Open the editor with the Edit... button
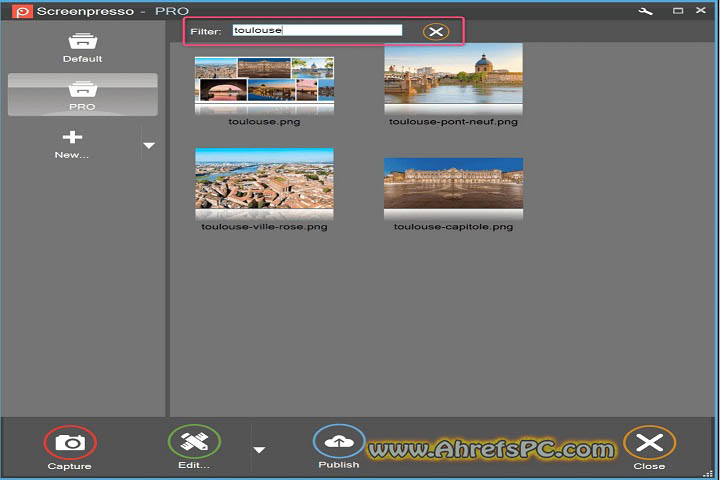Image resolution: width=720 pixels, height=480 pixels. (194, 442)
